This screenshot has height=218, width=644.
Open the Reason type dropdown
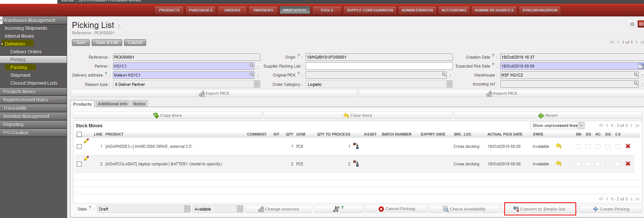(x=257, y=84)
